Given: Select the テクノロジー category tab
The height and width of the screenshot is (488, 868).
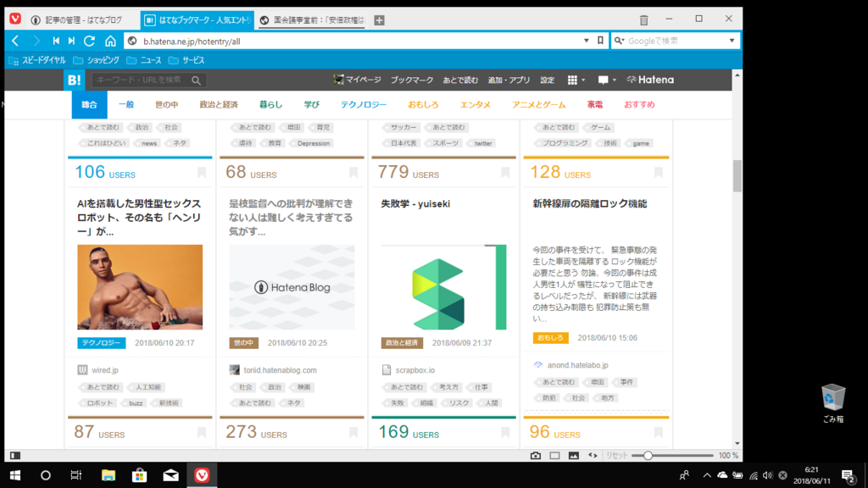Looking at the screenshot, I should 363,104.
